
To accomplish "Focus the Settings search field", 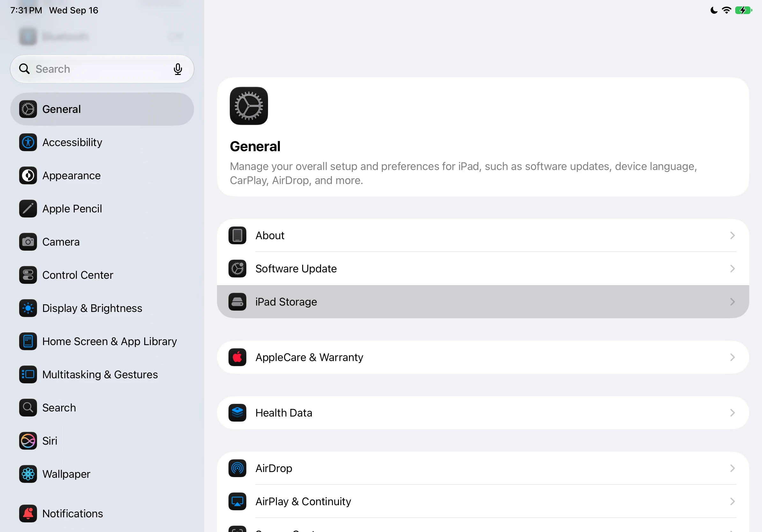I will click(x=102, y=69).
